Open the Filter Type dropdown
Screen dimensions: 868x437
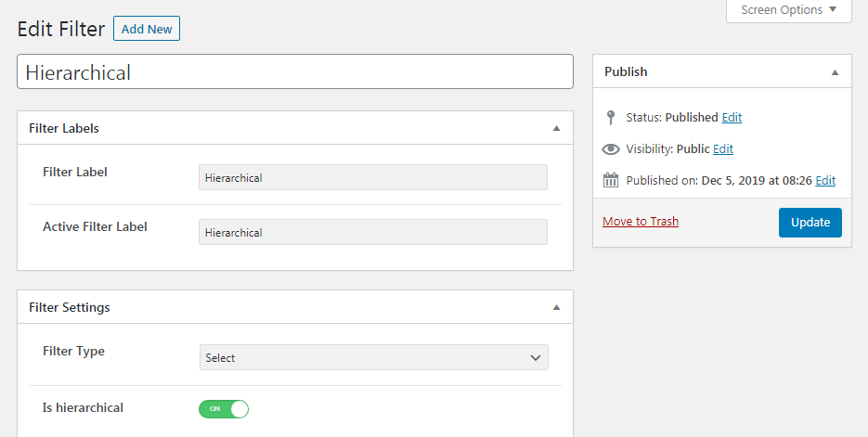pos(374,357)
